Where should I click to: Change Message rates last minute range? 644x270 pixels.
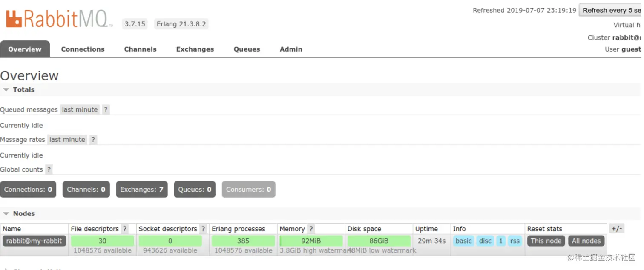[x=67, y=139]
